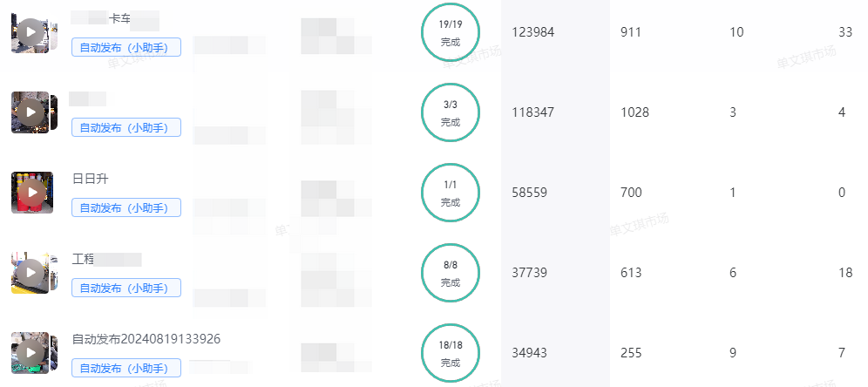Play the video with 118347 views

point(31,112)
